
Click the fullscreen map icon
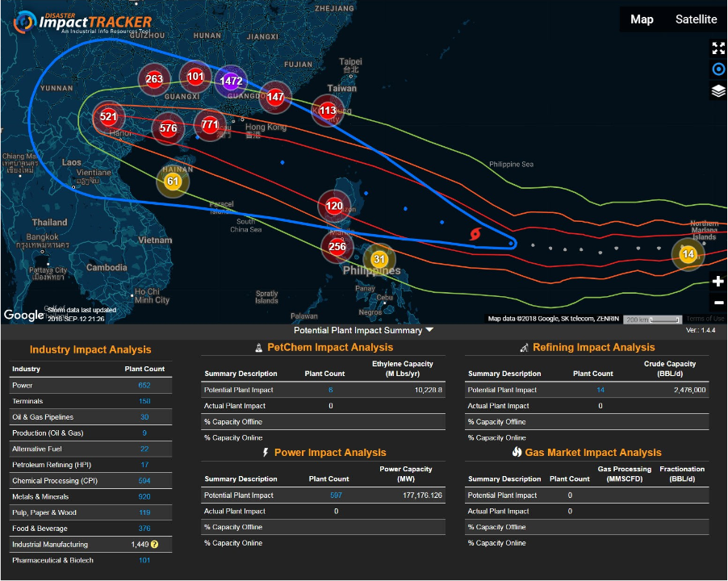(x=718, y=48)
